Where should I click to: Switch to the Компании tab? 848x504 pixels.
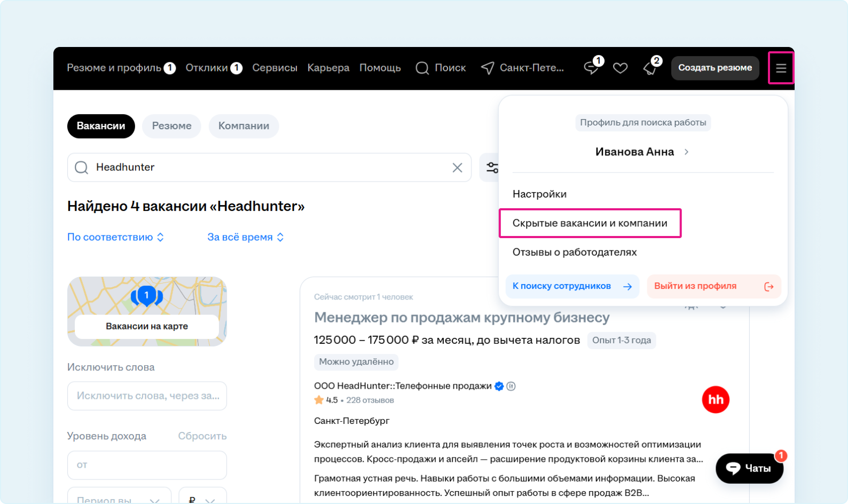pos(244,126)
